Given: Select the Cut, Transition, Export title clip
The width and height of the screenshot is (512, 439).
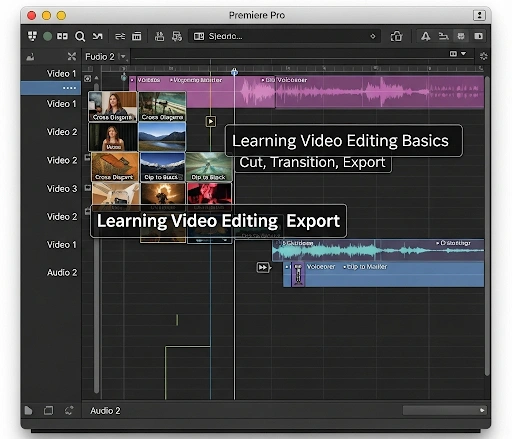Looking at the screenshot, I should 313,164.
